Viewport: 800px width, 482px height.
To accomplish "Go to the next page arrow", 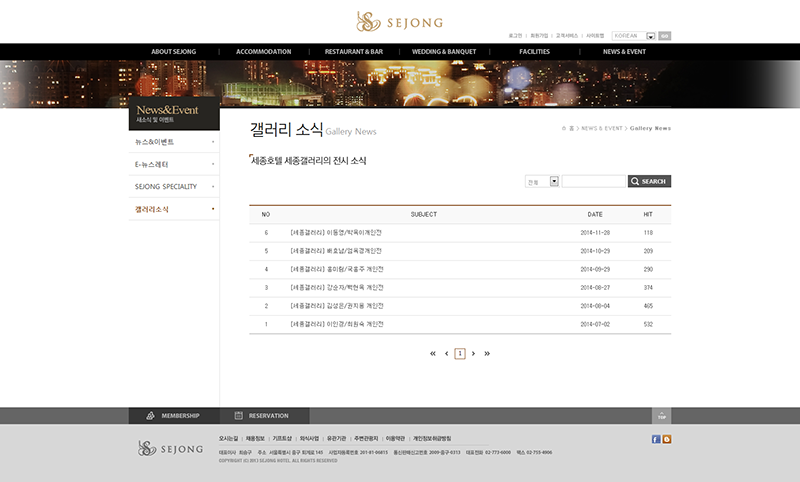I will tap(473, 353).
